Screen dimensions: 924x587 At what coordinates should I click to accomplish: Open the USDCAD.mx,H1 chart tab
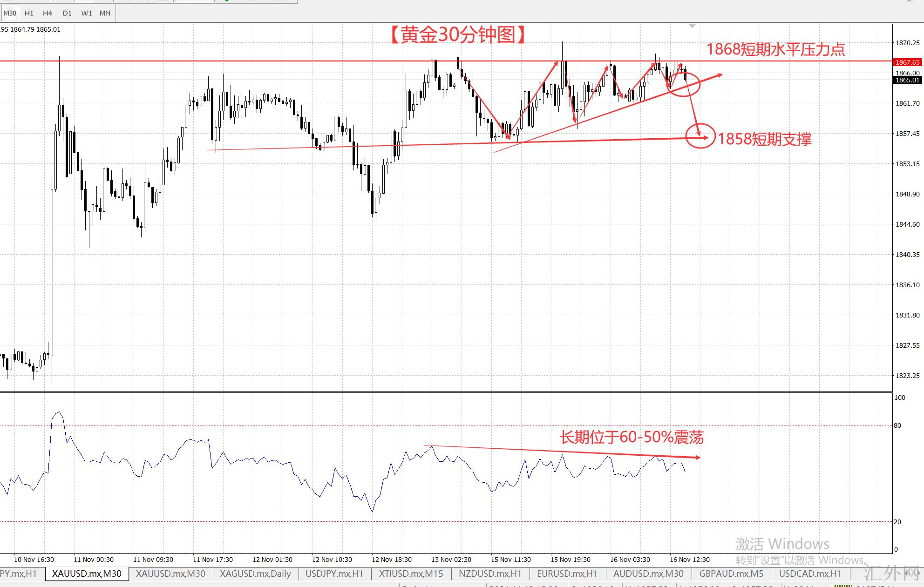tap(810, 574)
